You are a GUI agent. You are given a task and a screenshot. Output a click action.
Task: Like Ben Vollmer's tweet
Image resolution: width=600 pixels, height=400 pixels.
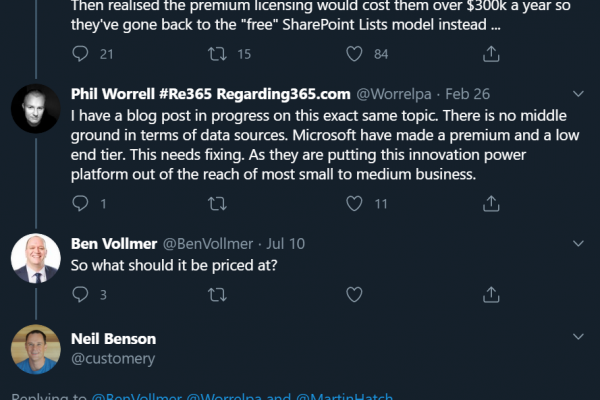[x=354, y=294]
